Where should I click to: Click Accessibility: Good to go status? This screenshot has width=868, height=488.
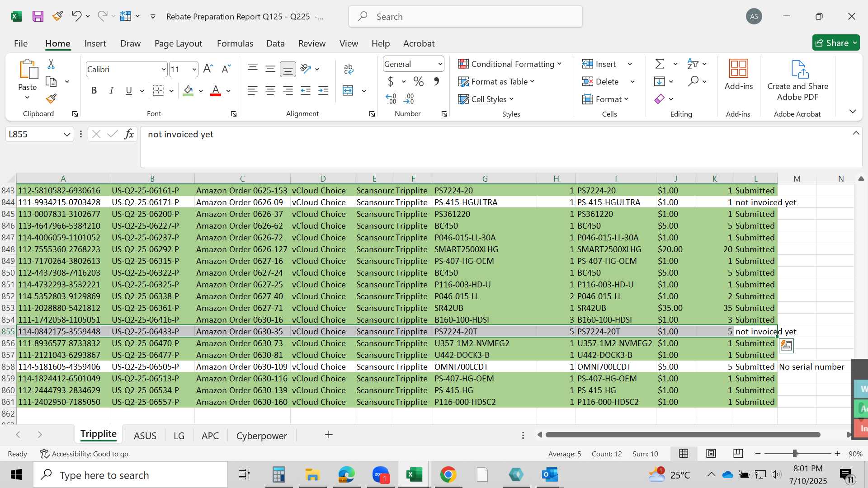[84, 454]
